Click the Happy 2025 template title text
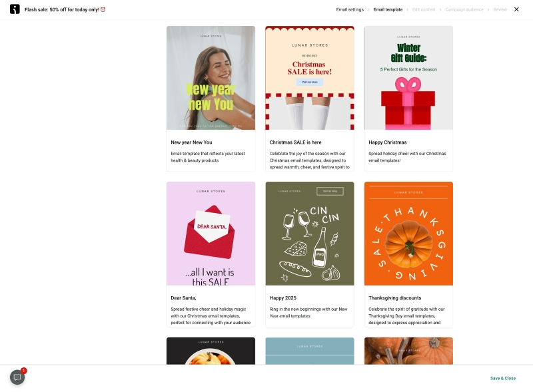Viewport: 533px width, 392px height. (282, 297)
